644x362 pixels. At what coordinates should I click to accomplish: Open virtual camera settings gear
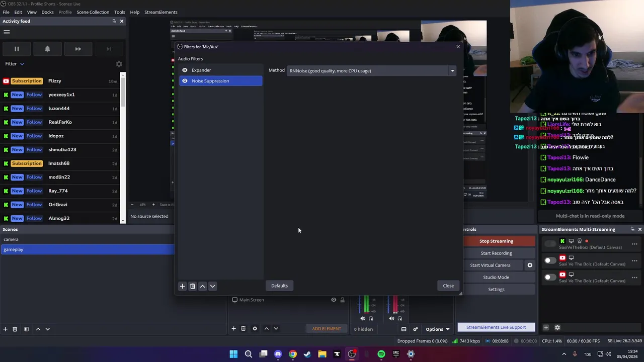(x=530, y=265)
